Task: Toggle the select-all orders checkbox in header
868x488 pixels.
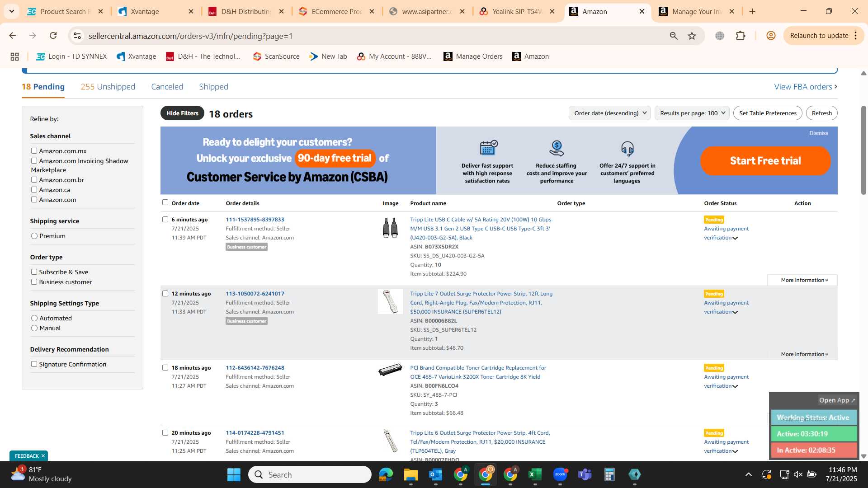Action: pyautogui.click(x=165, y=202)
